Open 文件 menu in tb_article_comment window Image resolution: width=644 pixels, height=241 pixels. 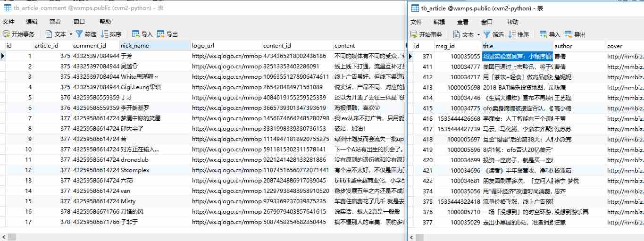[8, 22]
